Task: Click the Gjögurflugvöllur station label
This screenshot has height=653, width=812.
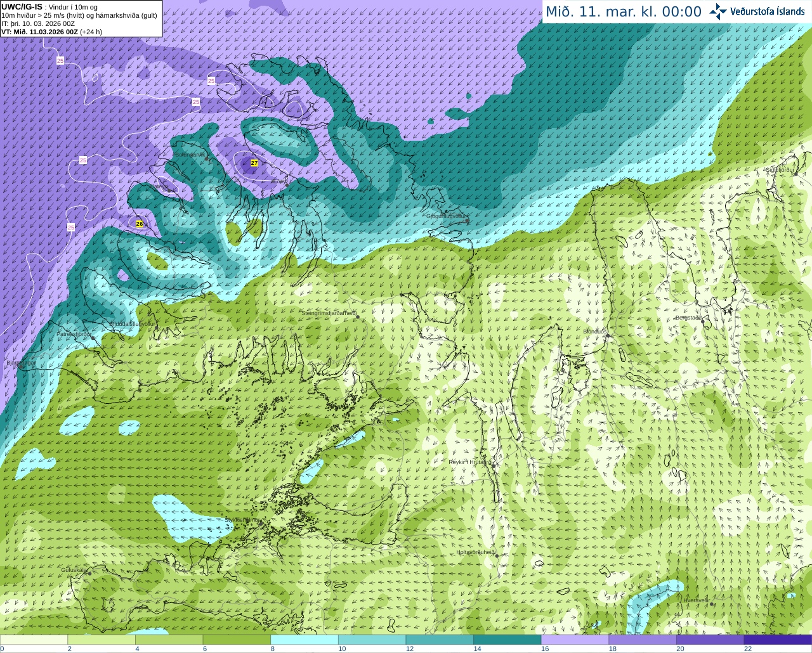Action: (447, 216)
